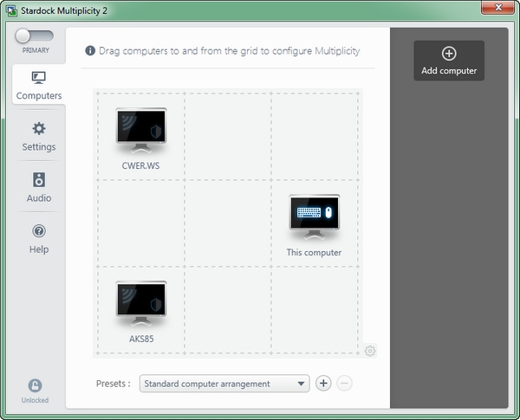
Task: Select the CWER.WS computer icon
Action: pyautogui.click(x=141, y=130)
